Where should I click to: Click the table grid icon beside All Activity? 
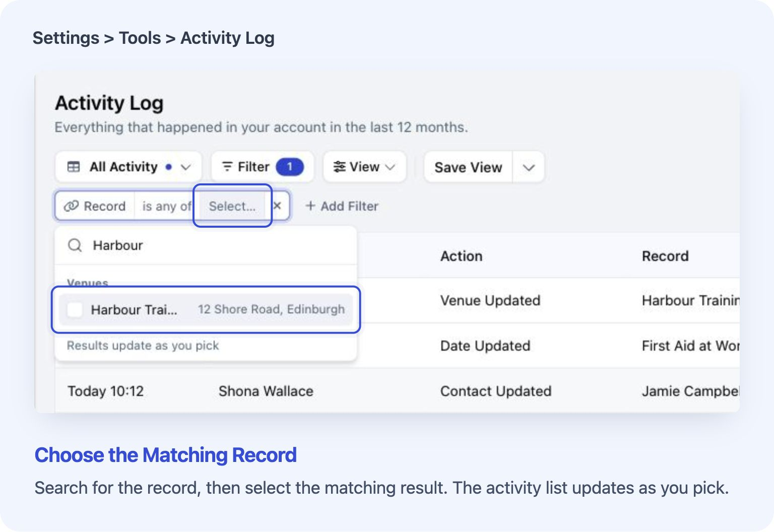74,167
